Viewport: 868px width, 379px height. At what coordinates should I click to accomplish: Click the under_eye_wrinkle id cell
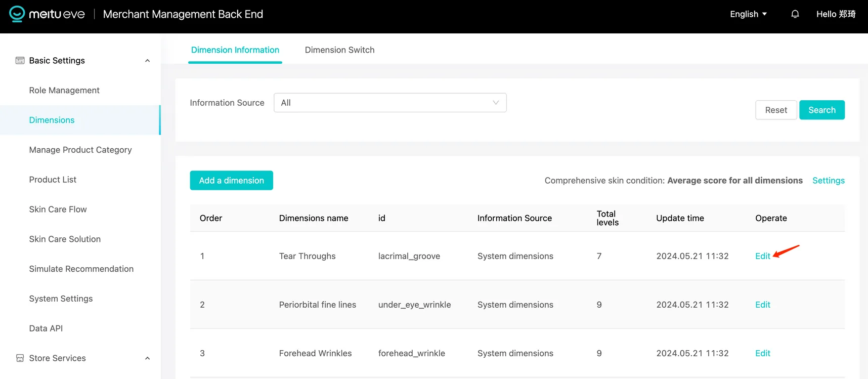tap(414, 305)
